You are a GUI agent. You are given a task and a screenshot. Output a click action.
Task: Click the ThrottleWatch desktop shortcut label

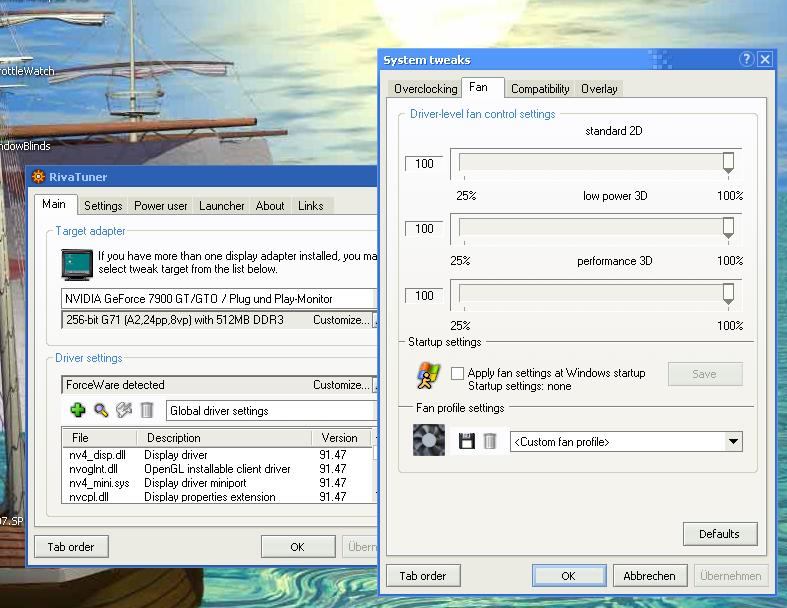pos(27,71)
